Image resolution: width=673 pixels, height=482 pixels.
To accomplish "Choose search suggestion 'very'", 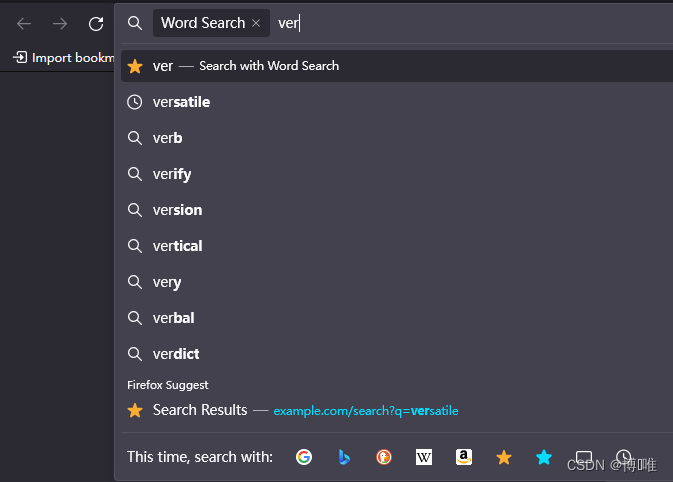I will tap(397, 282).
